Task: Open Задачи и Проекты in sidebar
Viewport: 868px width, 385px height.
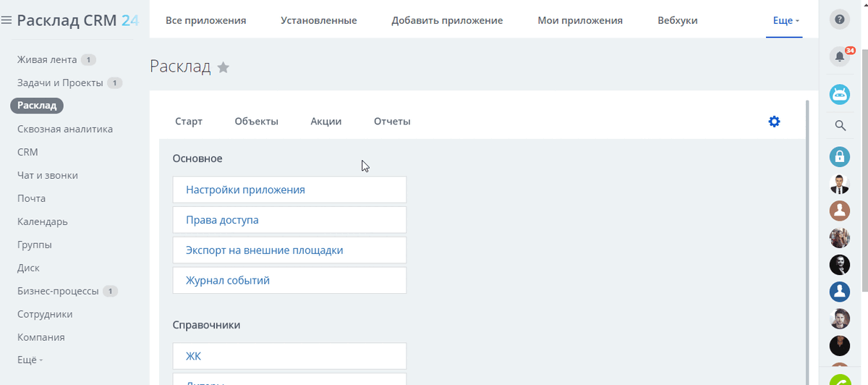Action: (x=60, y=82)
